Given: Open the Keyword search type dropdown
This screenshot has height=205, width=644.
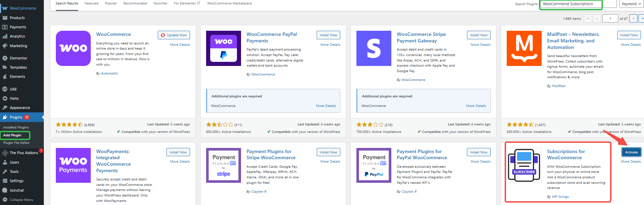Looking at the screenshot, I should [631, 4].
